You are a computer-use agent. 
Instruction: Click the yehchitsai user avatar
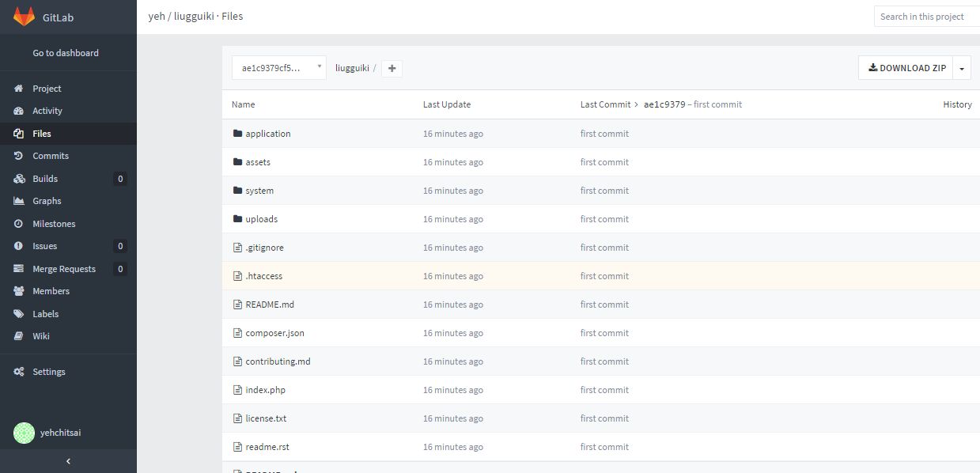[25, 433]
